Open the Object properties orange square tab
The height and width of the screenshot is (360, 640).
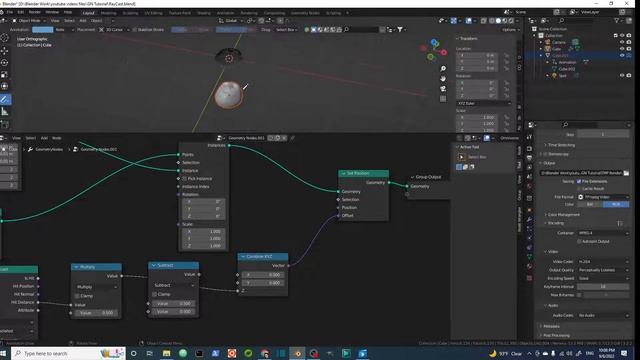click(x=529, y=210)
